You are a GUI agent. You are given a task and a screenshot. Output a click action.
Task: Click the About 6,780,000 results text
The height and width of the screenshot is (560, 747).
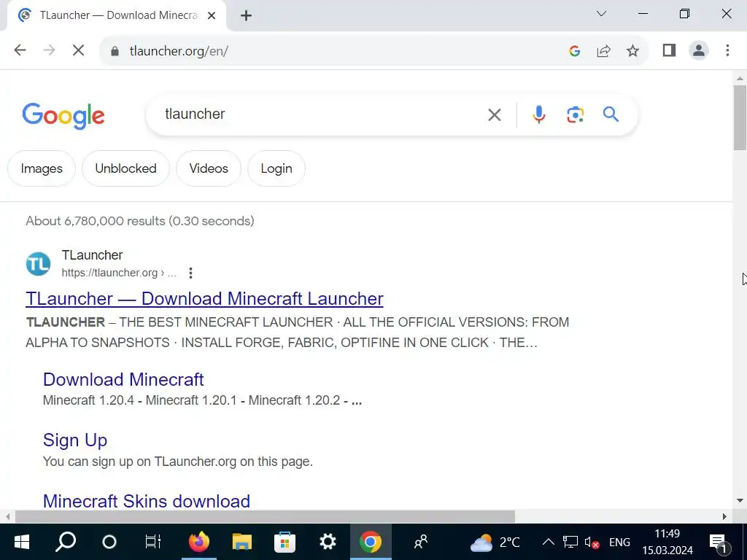(140, 221)
